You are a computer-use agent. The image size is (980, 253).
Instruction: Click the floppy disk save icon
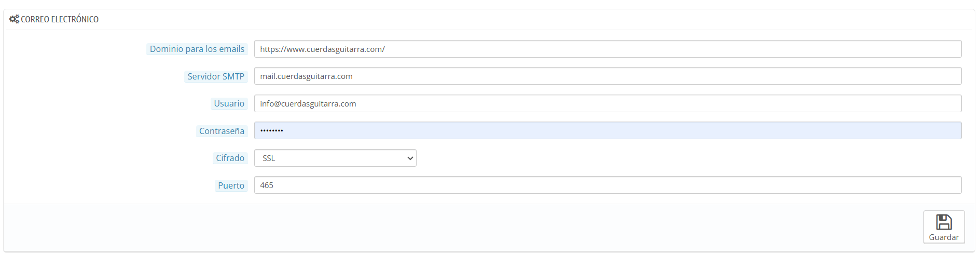pos(944,222)
